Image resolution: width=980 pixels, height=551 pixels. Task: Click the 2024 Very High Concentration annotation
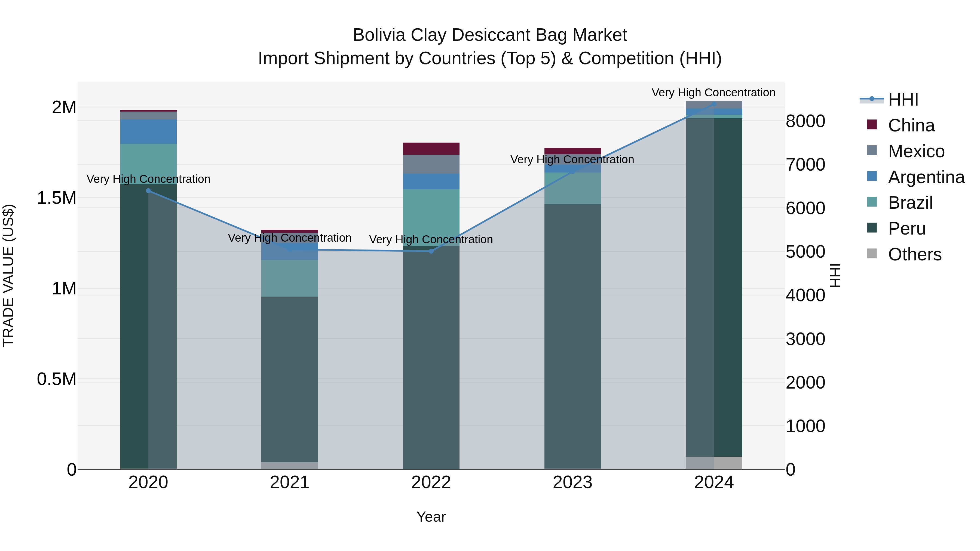714,93
